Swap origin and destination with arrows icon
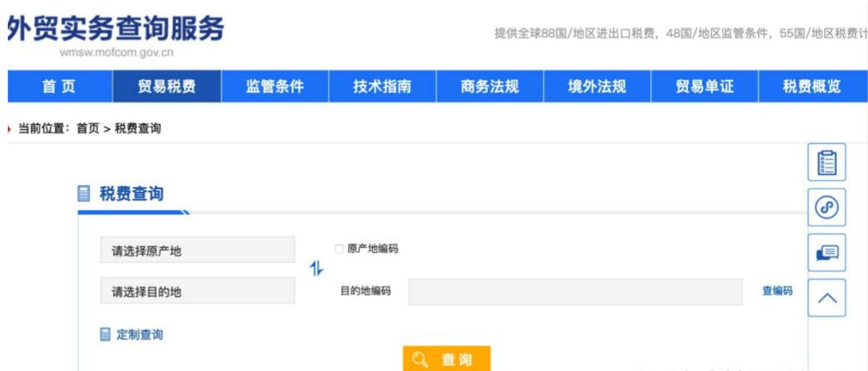Screen dimensions: 868x371 (x=316, y=269)
